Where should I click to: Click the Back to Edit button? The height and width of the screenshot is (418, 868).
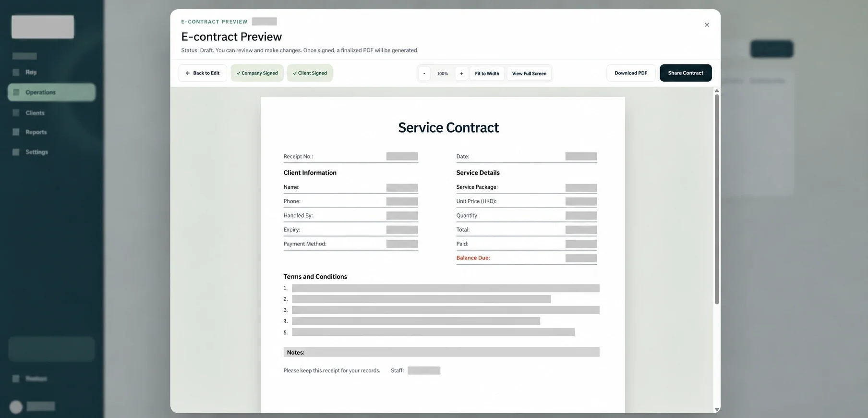click(x=203, y=73)
